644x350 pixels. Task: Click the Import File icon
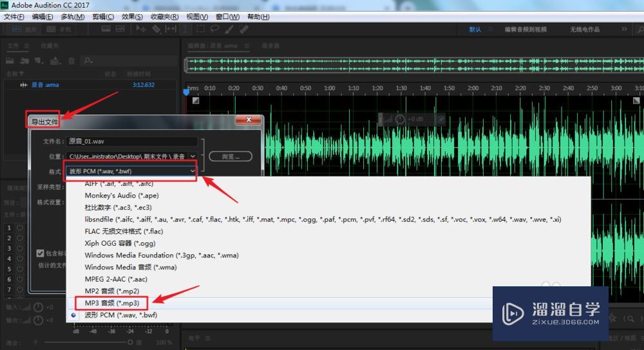pos(24,60)
